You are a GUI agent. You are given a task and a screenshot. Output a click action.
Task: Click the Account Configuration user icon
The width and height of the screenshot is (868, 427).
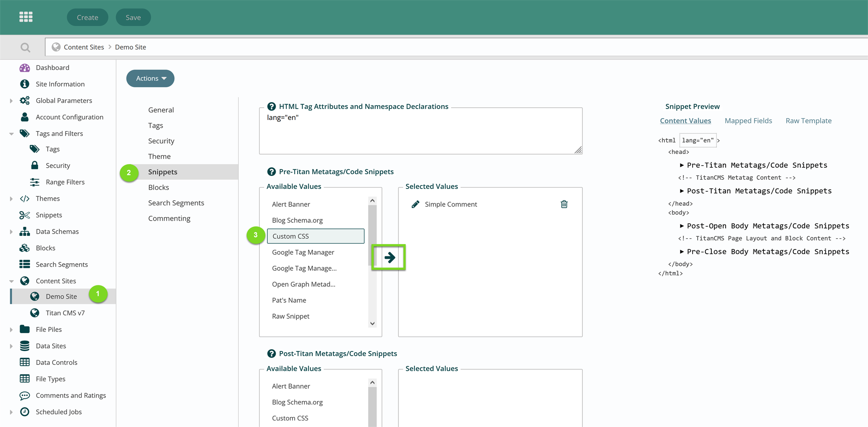tap(25, 117)
